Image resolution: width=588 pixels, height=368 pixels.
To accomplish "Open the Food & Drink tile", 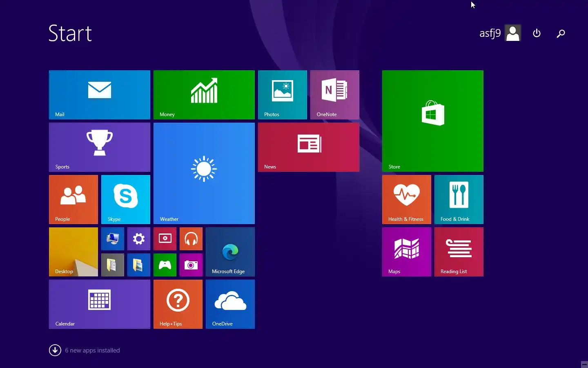I will [459, 200].
